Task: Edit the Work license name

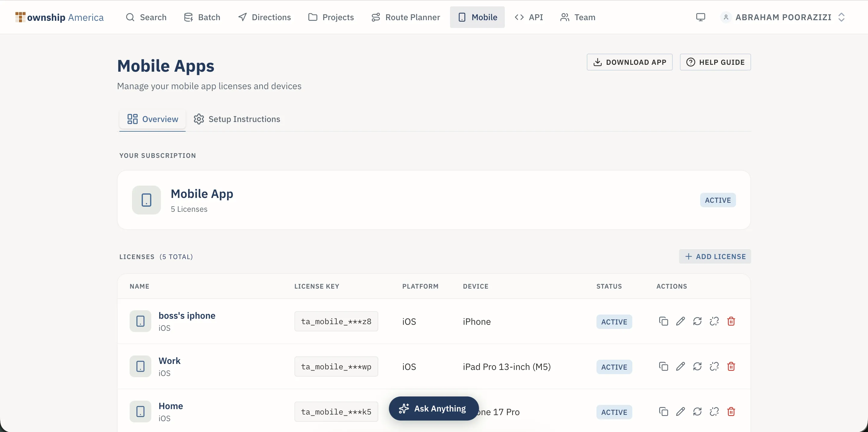Action: point(680,366)
